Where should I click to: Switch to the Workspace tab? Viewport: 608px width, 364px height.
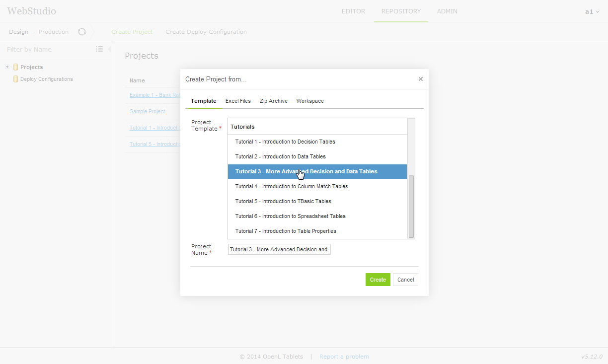[x=310, y=100]
